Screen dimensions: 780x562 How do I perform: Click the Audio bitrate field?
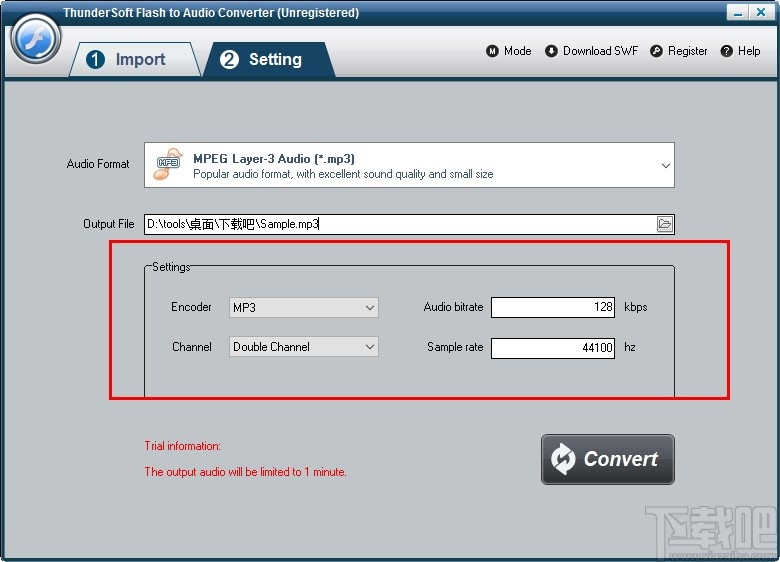[x=553, y=307]
